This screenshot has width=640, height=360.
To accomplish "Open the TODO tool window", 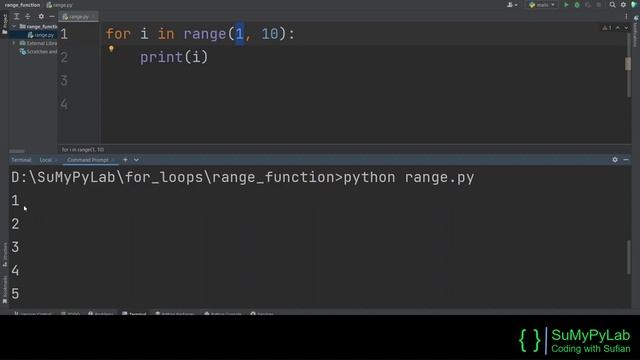I will click(70, 313).
